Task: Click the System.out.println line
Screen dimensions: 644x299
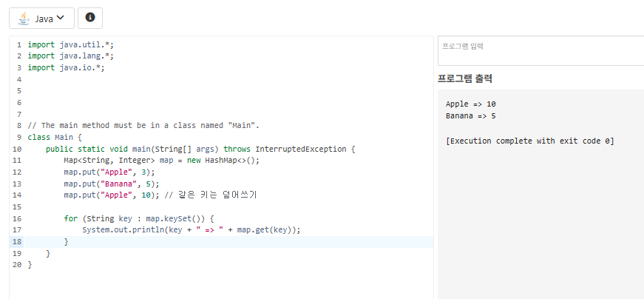Action: pos(191,230)
